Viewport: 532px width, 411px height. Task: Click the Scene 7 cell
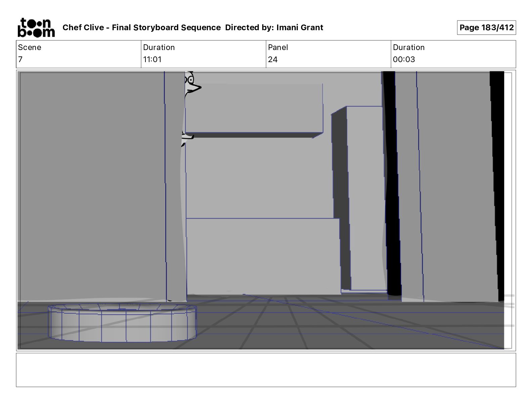coord(79,54)
